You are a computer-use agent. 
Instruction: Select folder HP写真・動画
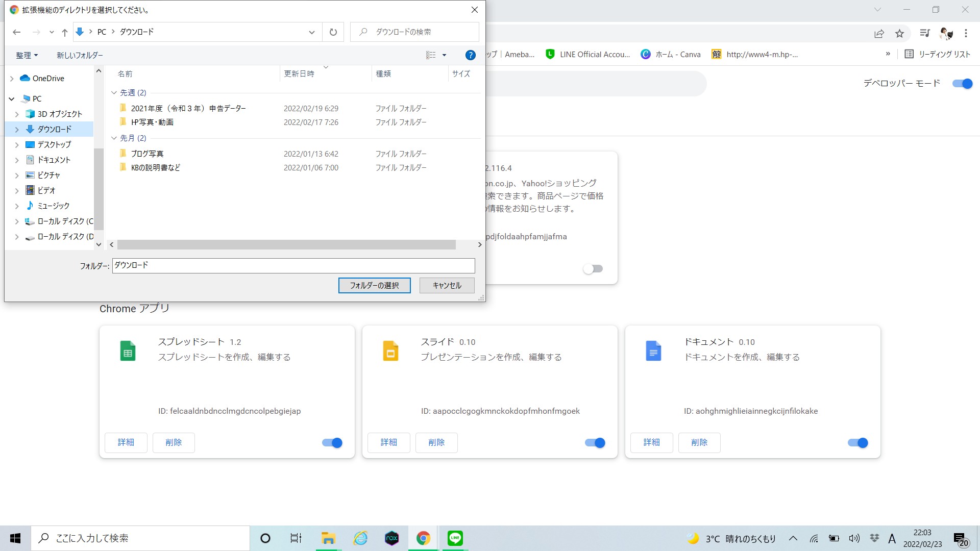coord(152,122)
